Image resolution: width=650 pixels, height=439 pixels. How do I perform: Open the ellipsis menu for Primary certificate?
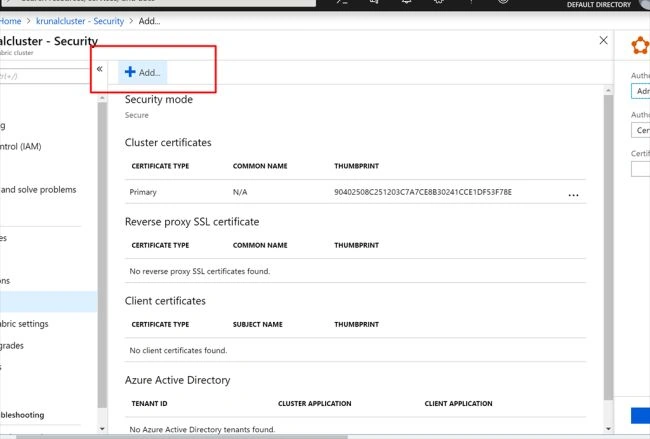[x=573, y=195]
